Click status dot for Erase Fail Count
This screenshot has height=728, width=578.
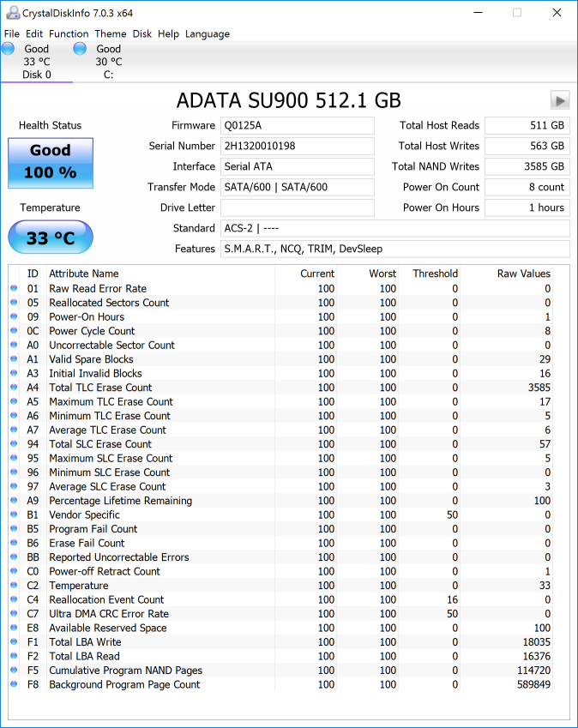pyautogui.click(x=14, y=543)
